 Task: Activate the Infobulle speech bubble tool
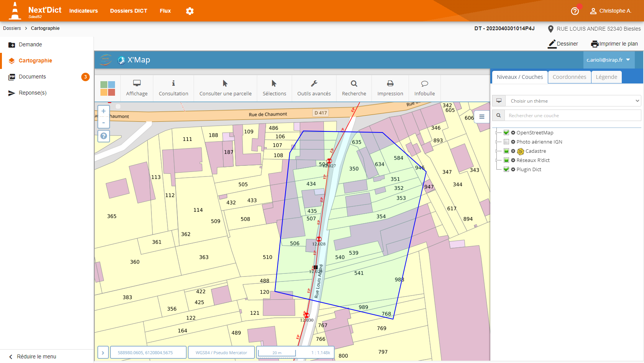(424, 88)
